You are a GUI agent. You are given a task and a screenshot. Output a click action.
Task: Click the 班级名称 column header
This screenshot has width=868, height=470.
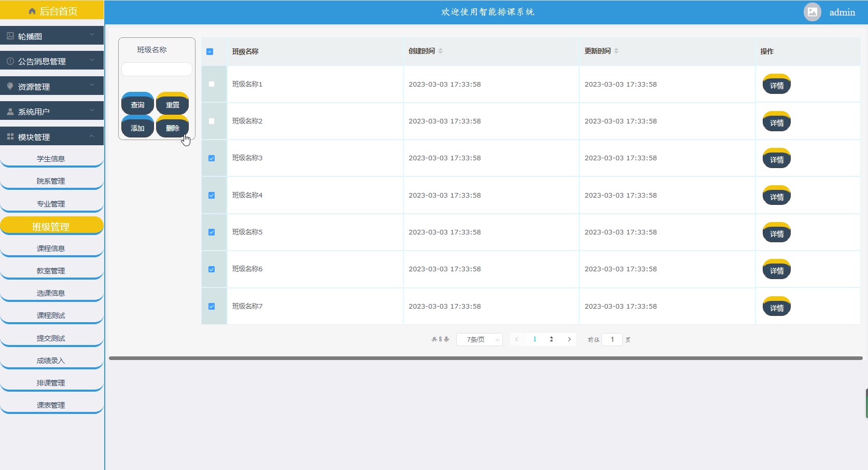pyautogui.click(x=245, y=51)
